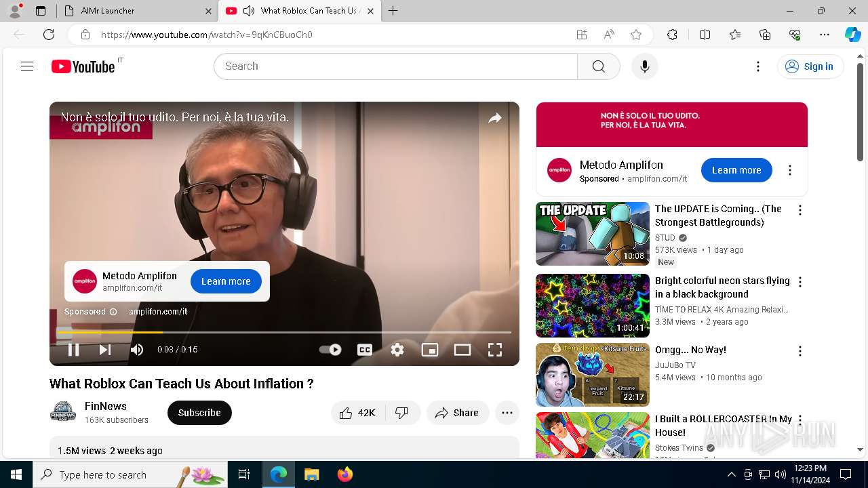868x488 pixels.
Task: Open the tab actions menu icon
Action: coord(41,11)
